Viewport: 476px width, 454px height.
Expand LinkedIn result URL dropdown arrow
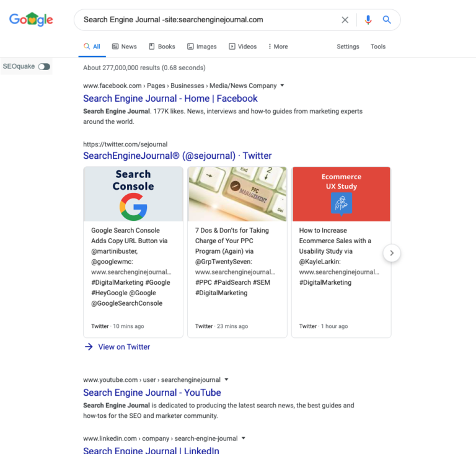(244, 438)
